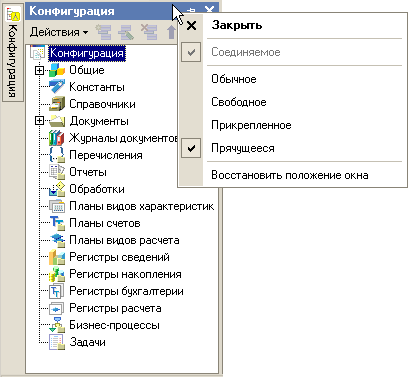Screen dimensions: 408x377
Task: Click the Перечисления braces icon
Action: pyautogui.click(x=57, y=155)
